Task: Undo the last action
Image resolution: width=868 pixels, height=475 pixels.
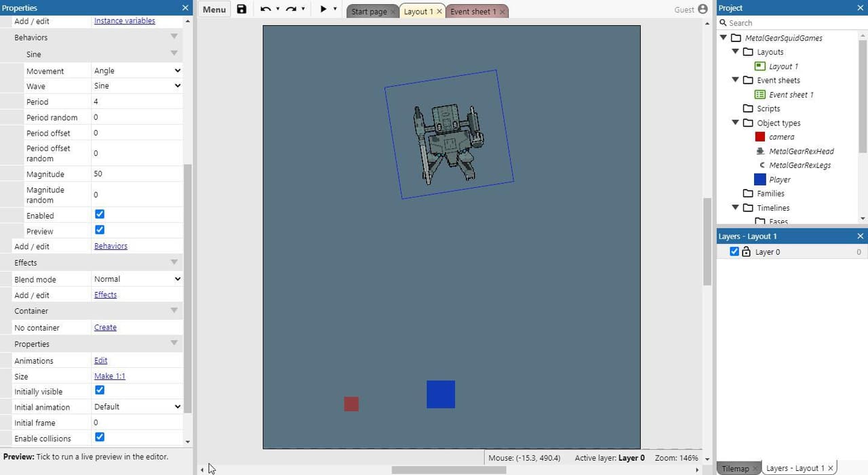Action: coord(266,9)
